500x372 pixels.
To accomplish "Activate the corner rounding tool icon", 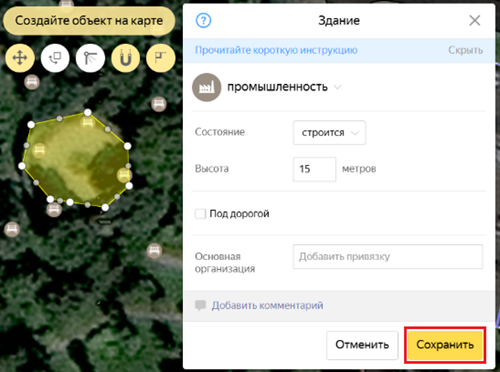I will coord(90,58).
